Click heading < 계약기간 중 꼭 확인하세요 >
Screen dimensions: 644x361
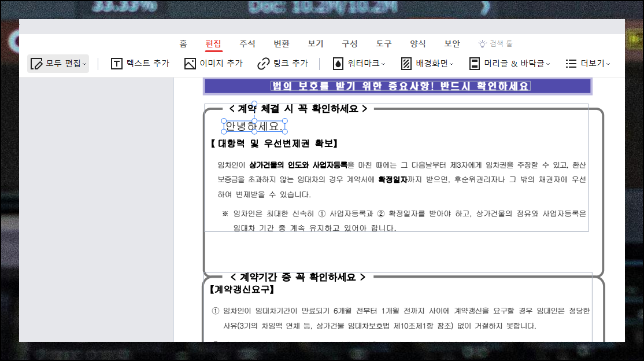(298, 278)
